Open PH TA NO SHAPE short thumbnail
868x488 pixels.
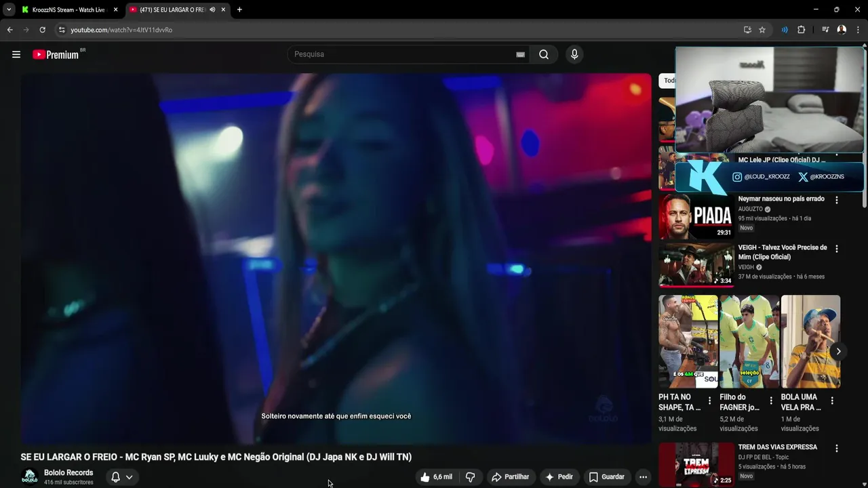688,341
